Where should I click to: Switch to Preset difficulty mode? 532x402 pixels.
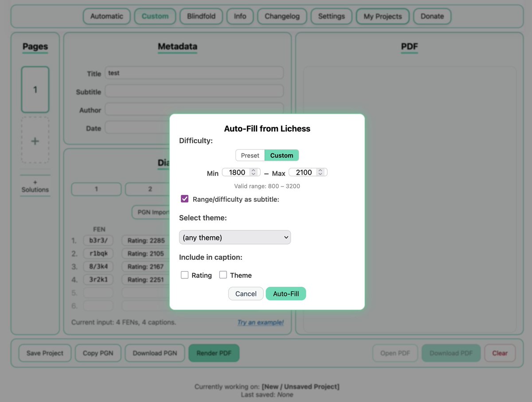(x=250, y=156)
